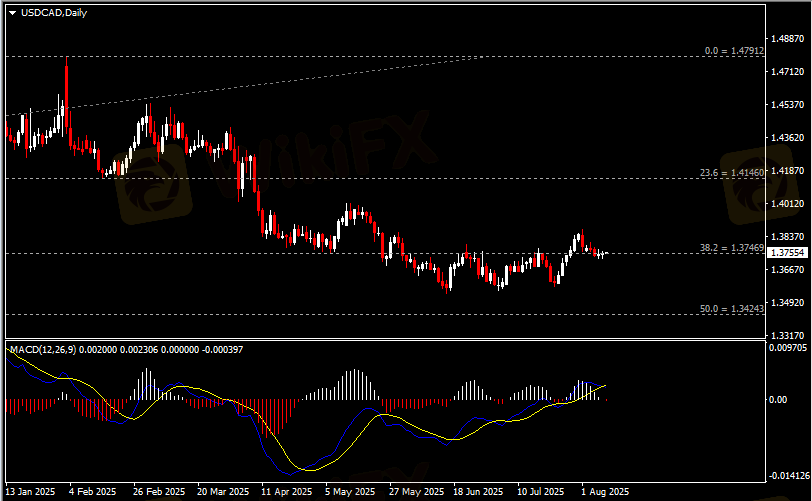Click MACD scale value -0.014126

coord(789,476)
